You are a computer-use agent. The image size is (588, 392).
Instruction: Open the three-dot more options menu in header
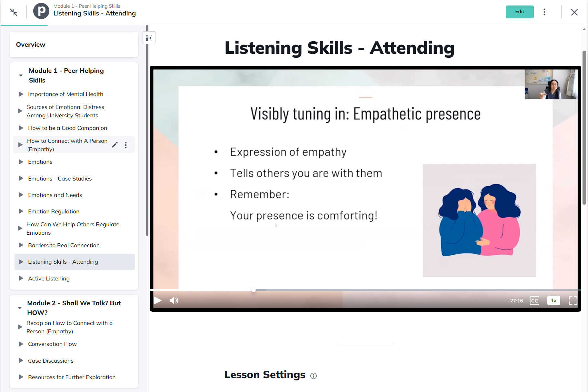pos(544,12)
